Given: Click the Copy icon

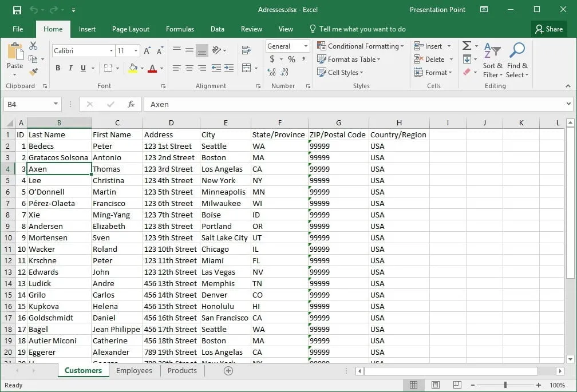Looking at the screenshot, I should (x=33, y=59).
